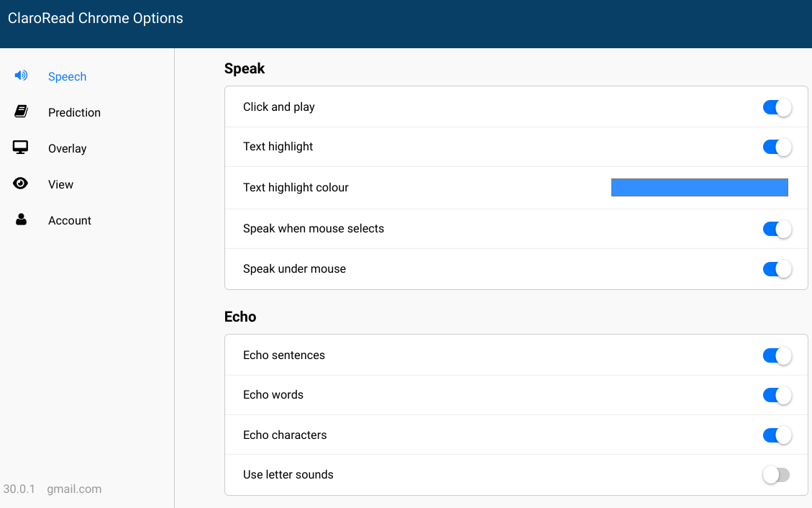Disable the Click and play toggle
The height and width of the screenshot is (508, 812).
pos(776,107)
